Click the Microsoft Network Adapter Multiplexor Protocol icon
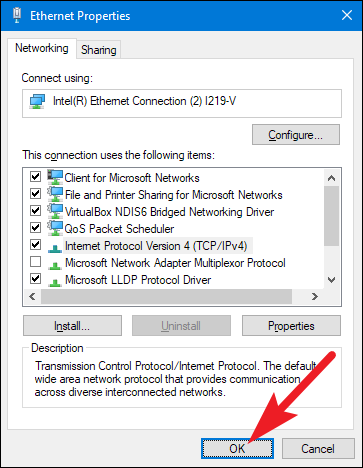The height and width of the screenshot is (468, 363). click(x=55, y=265)
